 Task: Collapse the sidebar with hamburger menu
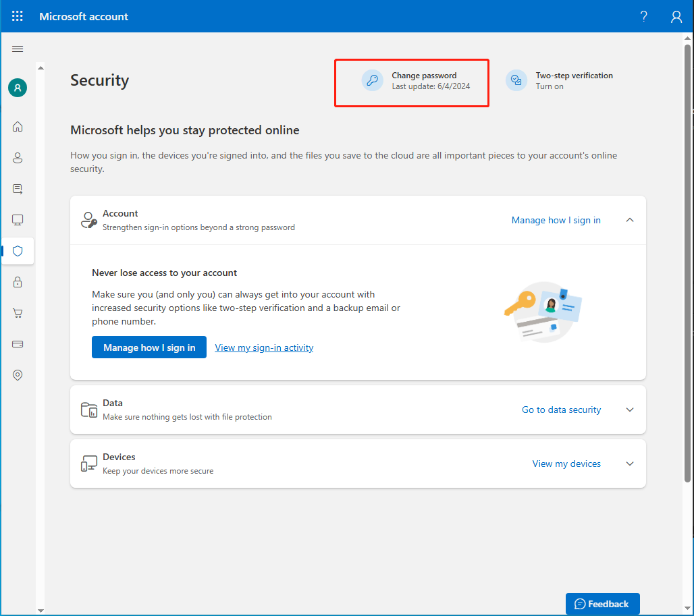18,49
